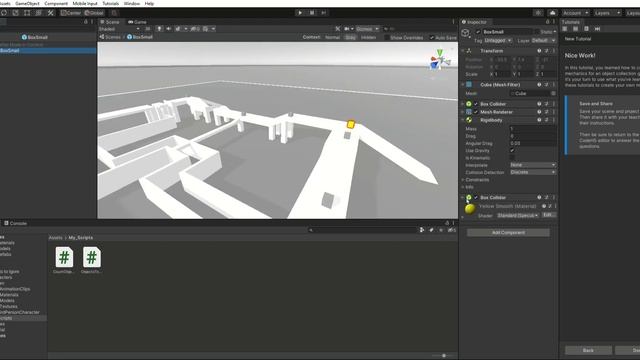
Task: Select the combined Transform tool
Action: pos(39,13)
